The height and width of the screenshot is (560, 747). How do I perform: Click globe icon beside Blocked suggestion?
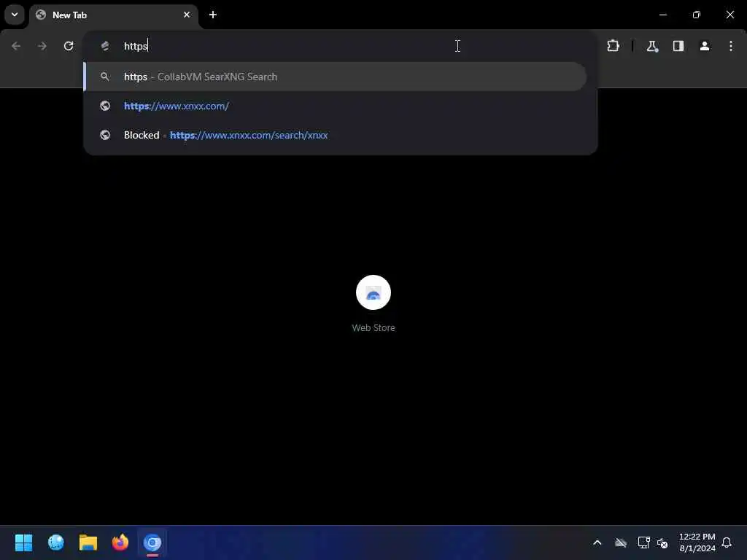[x=105, y=135]
